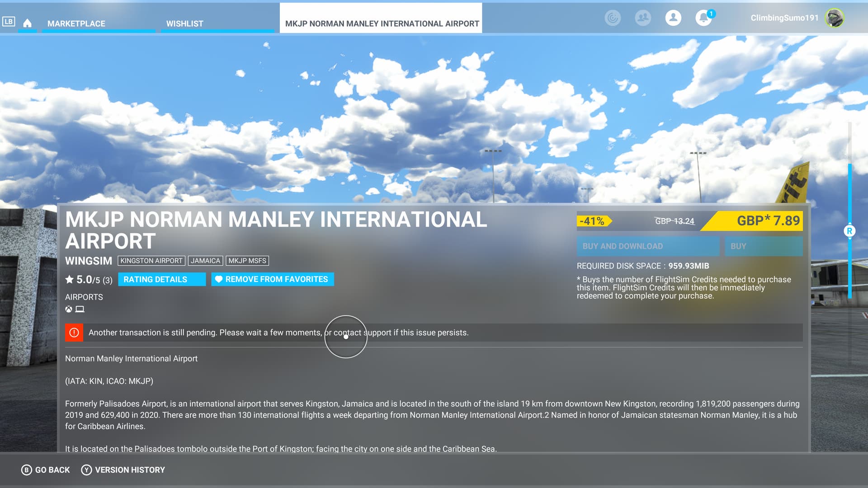Open the friends group icon
Image resolution: width=868 pixels, height=488 pixels.
click(x=643, y=18)
